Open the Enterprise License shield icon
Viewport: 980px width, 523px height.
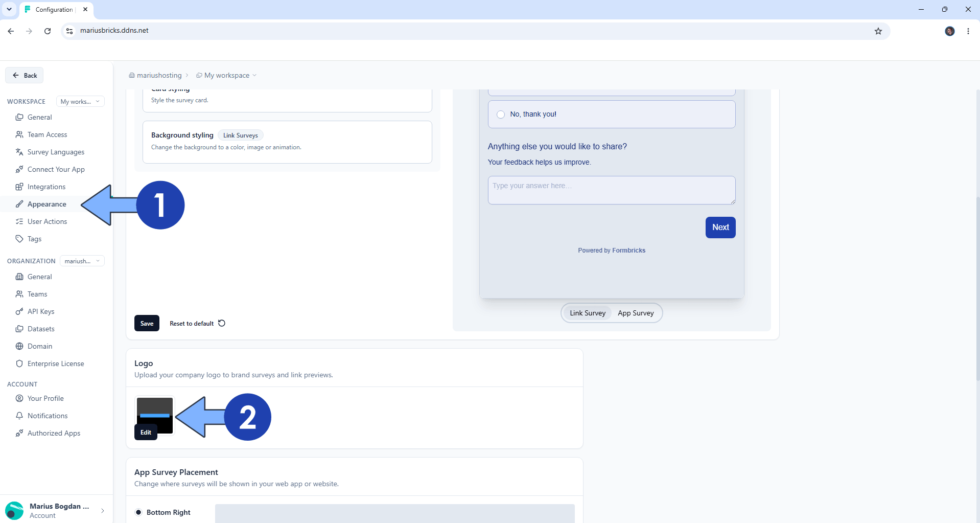click(x=19, y=363)
